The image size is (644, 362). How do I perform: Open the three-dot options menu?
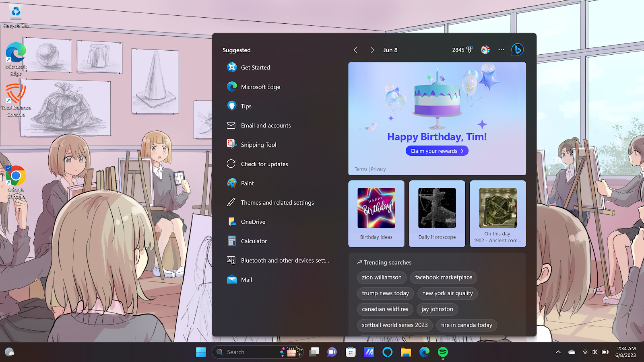tap(501, 50)
